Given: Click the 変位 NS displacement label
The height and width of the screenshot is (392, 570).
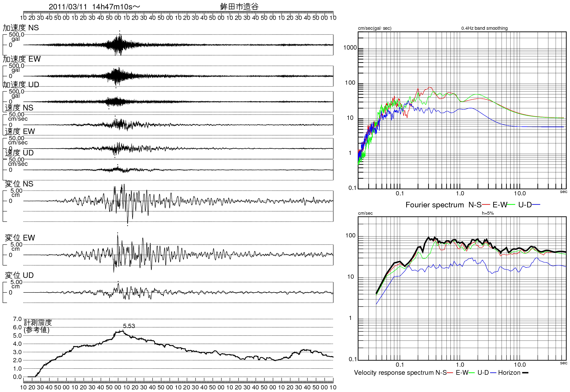Looking at the screenshot, I should pyautogui.click(x=19, y=184).
